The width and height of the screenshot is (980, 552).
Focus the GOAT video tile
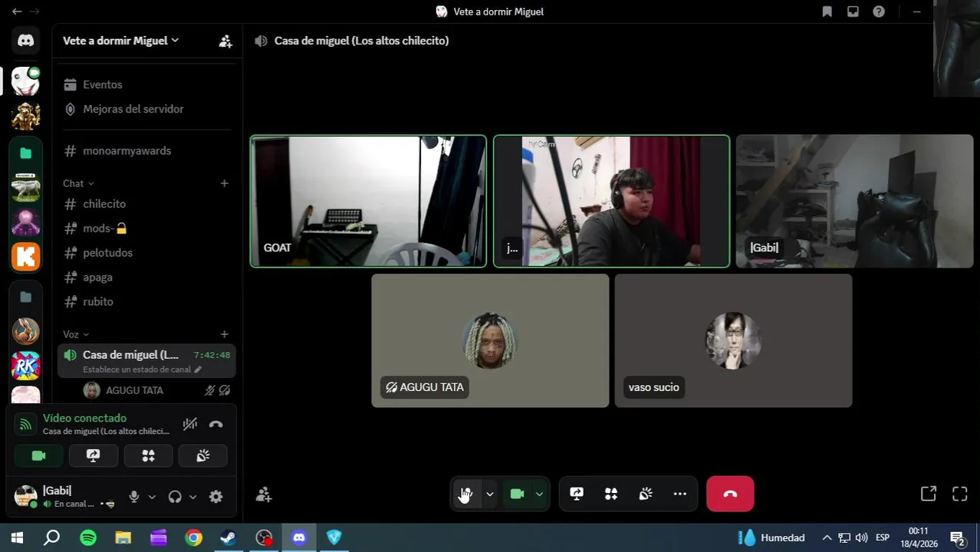click(368, 202)
